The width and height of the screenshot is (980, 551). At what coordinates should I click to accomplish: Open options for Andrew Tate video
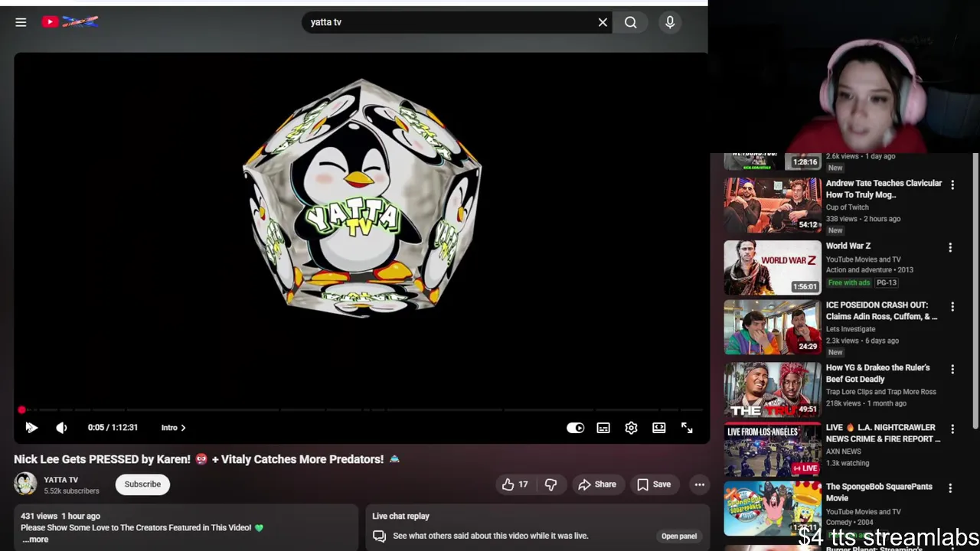click(x=952, y=185)
